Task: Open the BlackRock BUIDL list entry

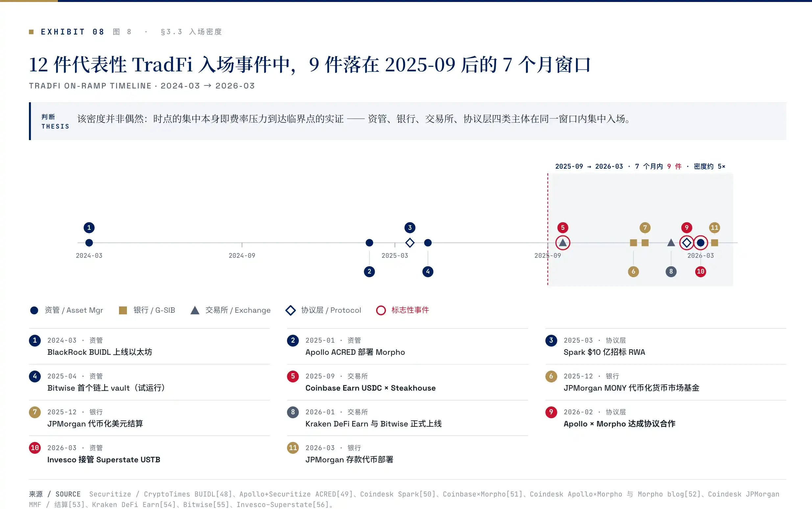Action: [x=149, y=347]
